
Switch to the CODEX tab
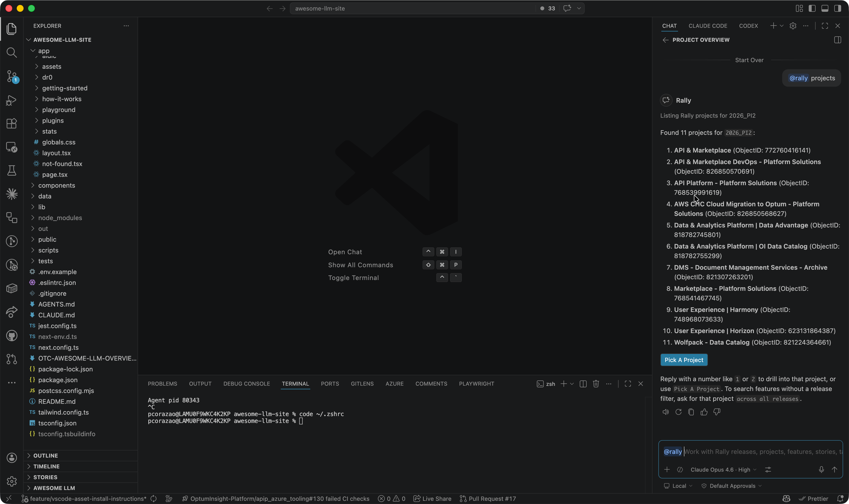(x=748, y=26)
